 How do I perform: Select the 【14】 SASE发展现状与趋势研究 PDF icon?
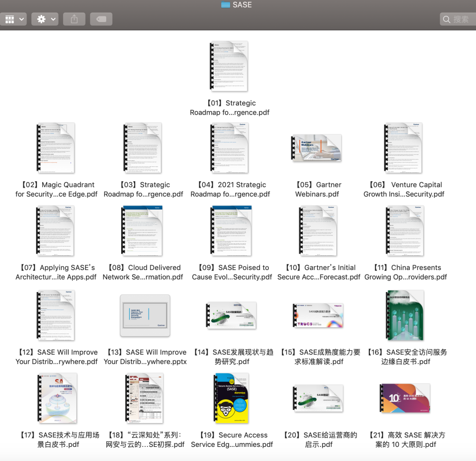(231, 315)
